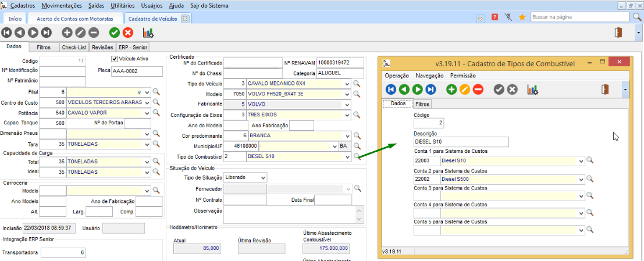Search icon next to Tipo de Combustível field
644x261 pixels.
(357, 156)
